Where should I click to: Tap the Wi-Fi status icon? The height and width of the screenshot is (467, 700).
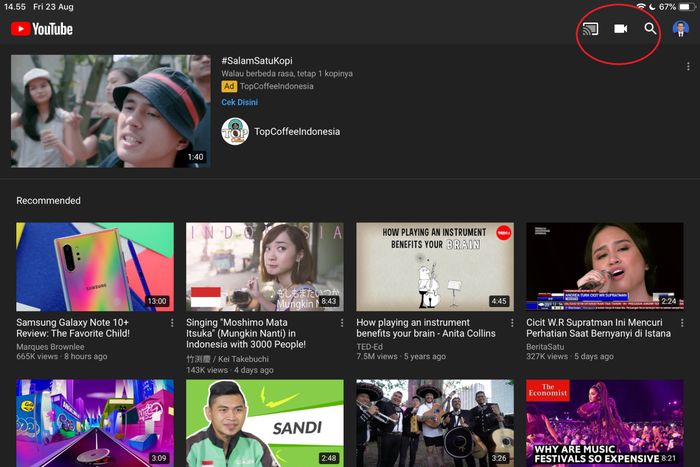641,7
